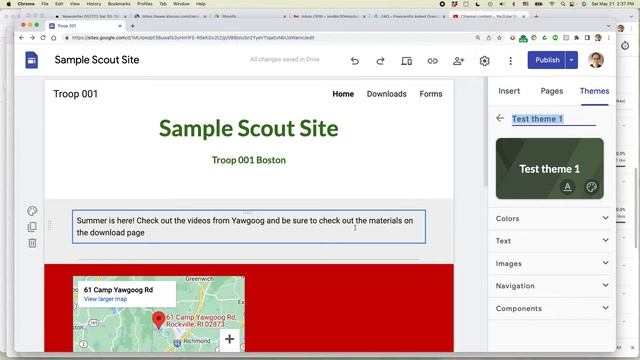Redo the last action

click(x=380, y=61)
